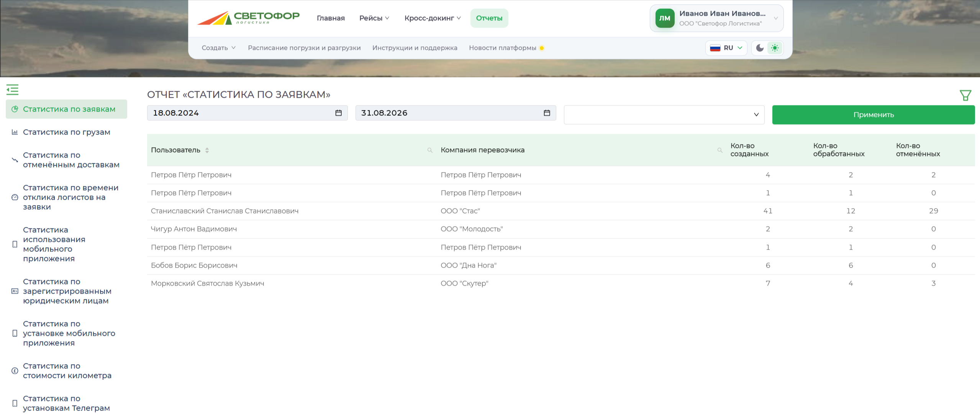Open Расписание погрузки и разгрузки link
The width and height of the screenshot is (980, 419).
pos(304,48)
